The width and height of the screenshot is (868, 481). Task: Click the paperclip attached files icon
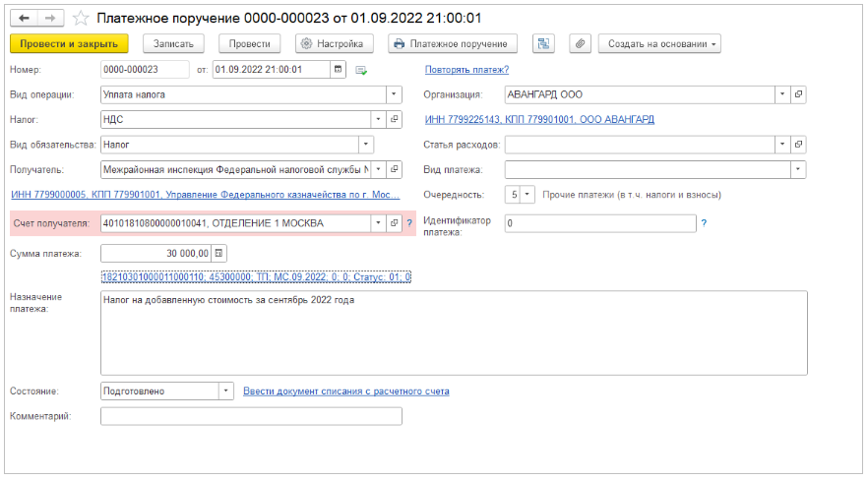coord(581,43)
